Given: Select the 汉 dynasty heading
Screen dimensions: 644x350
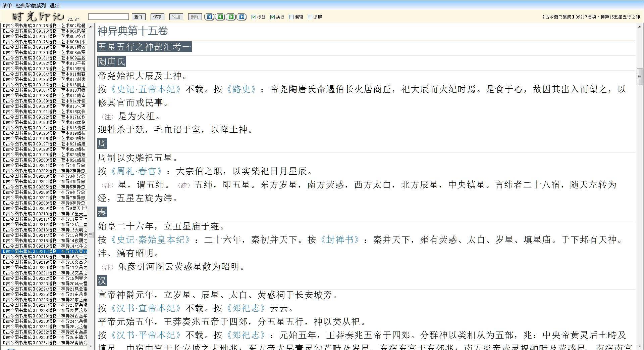Looking at the screenshot, I should [x=102, y=280].
